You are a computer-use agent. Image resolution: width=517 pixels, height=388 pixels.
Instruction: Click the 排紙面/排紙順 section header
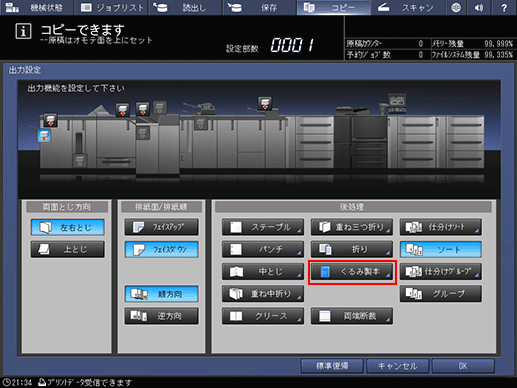click(x=161, y=207)
